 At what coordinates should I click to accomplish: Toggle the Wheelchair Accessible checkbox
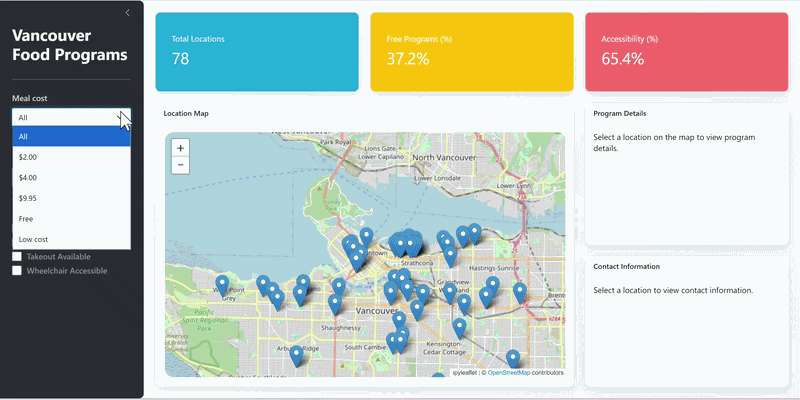pos(17,271)
